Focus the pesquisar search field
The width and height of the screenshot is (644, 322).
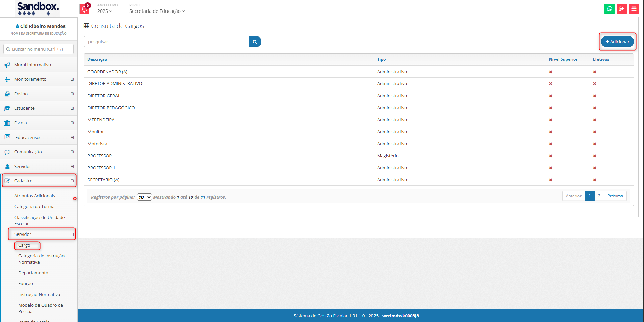[166, 42]
